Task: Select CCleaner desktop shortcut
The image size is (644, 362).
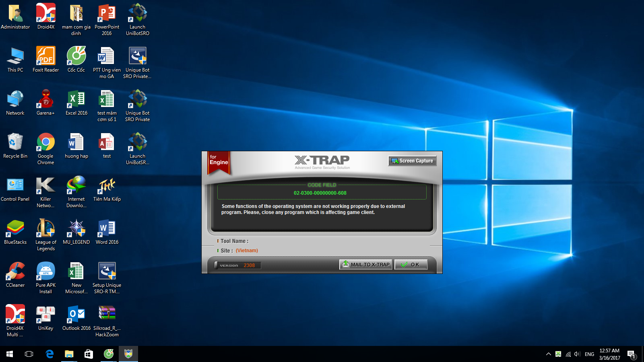Action: 15,275
